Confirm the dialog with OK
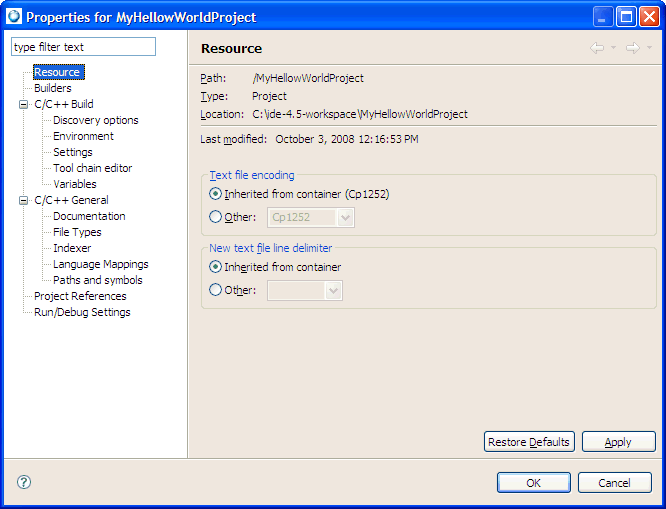This screenshot has height=509, width=666. 533,483
